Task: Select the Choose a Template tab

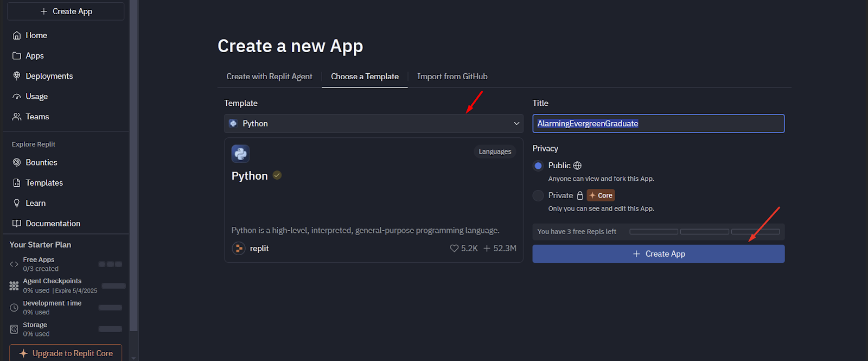Action: (x=365, y=77)
